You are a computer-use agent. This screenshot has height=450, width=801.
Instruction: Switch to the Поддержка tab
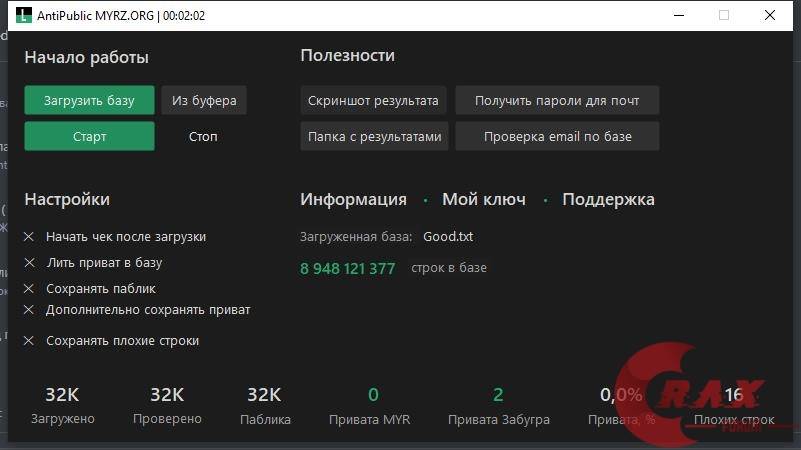(608, 199)
